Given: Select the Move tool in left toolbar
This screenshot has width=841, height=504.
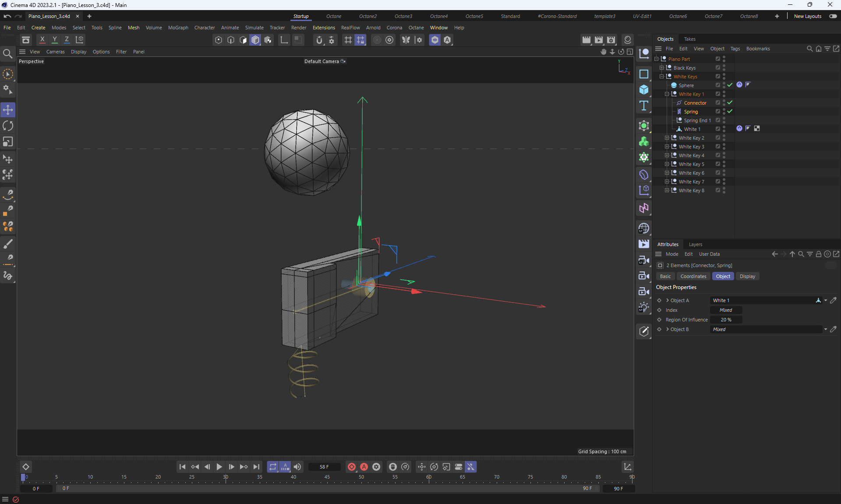Looking at the screenshot, I should [x=8, y=110].
